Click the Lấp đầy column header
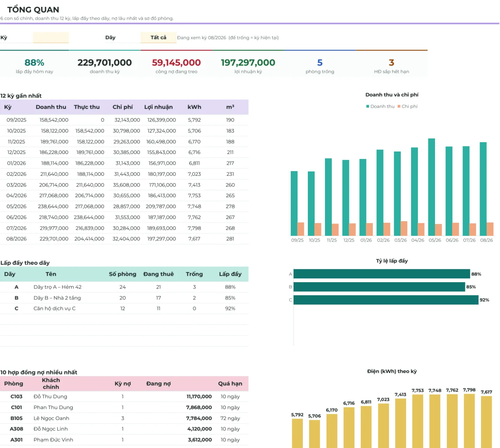The height and width of the screenshot is (448, 500). 230,274
